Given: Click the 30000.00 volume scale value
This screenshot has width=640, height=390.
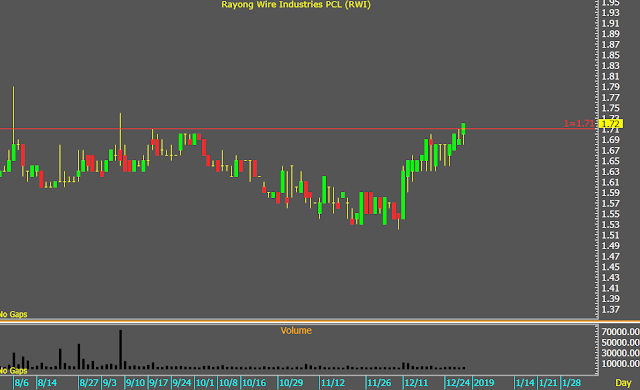Looking at the screenshot, I should point(620,353).
